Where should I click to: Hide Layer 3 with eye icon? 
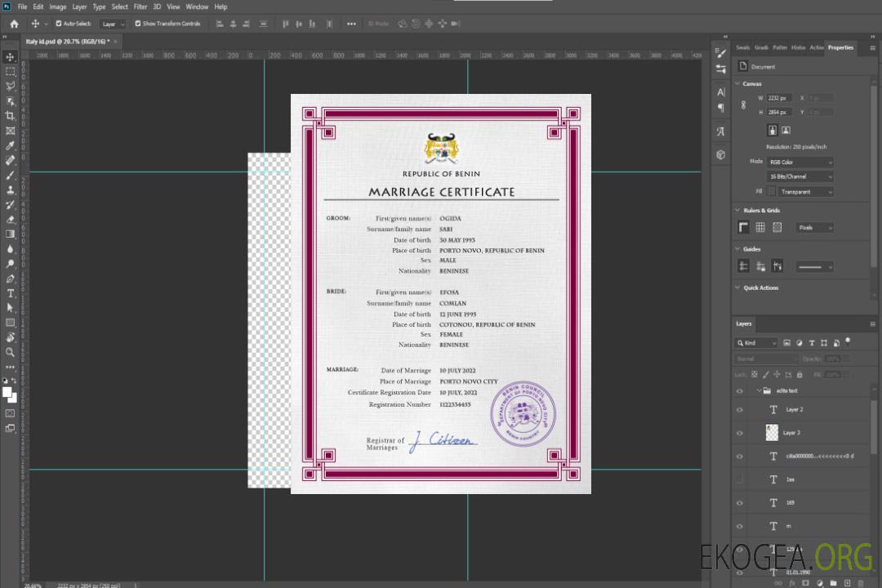[x=740, y=434]
